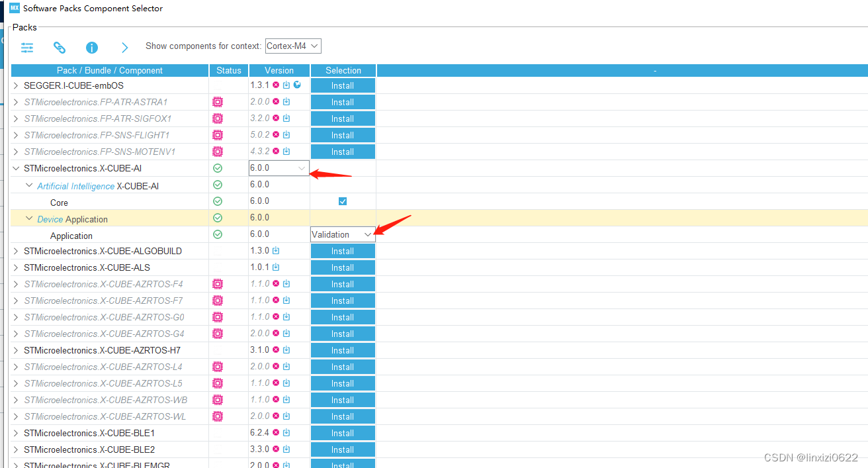Click download icon beside X-CUBE-ALS 1.0.1
868x468 pixels.
pos(276,267)
